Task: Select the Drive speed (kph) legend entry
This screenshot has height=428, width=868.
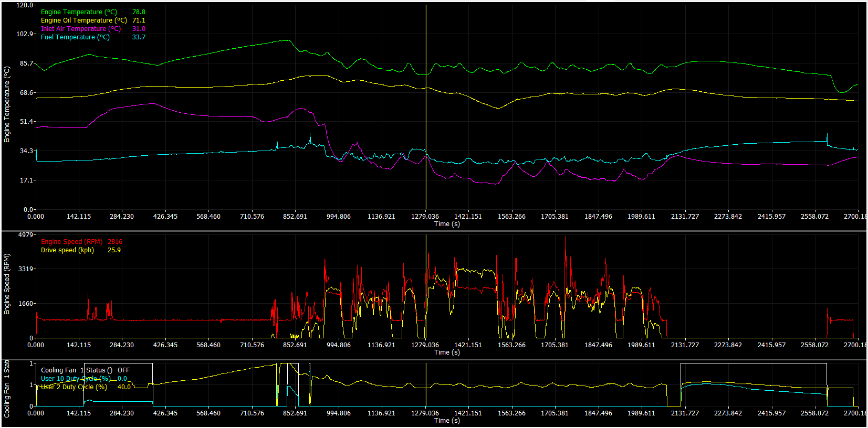Action: (x=67, y=250)
